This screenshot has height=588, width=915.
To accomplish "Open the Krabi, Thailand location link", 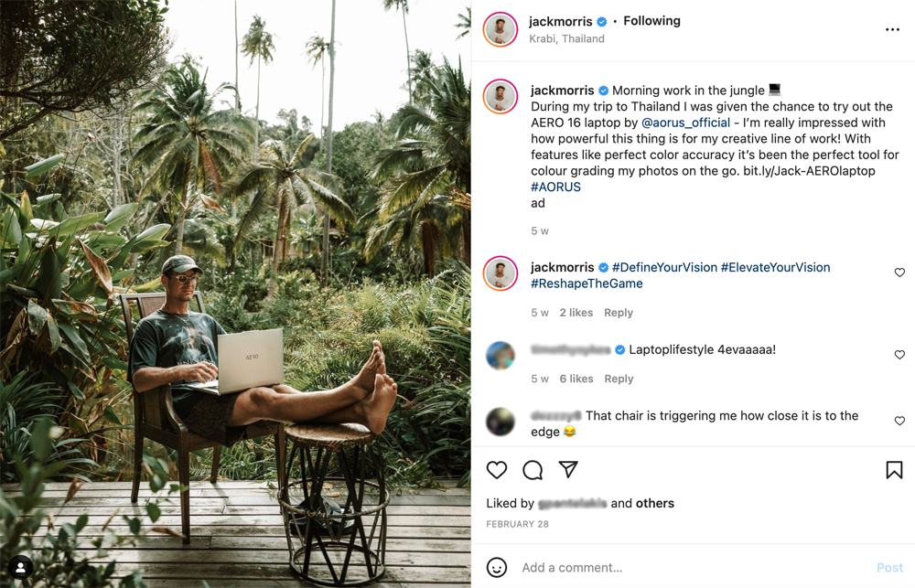I will coord(566,39).
